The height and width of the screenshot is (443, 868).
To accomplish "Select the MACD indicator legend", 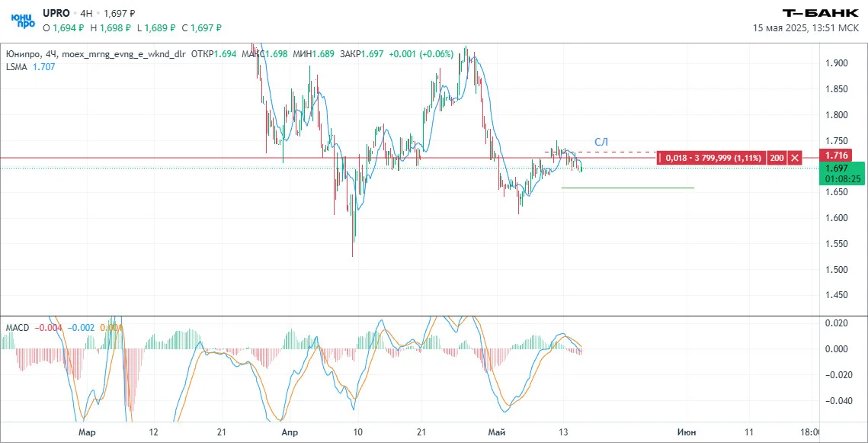I will 18,328.
